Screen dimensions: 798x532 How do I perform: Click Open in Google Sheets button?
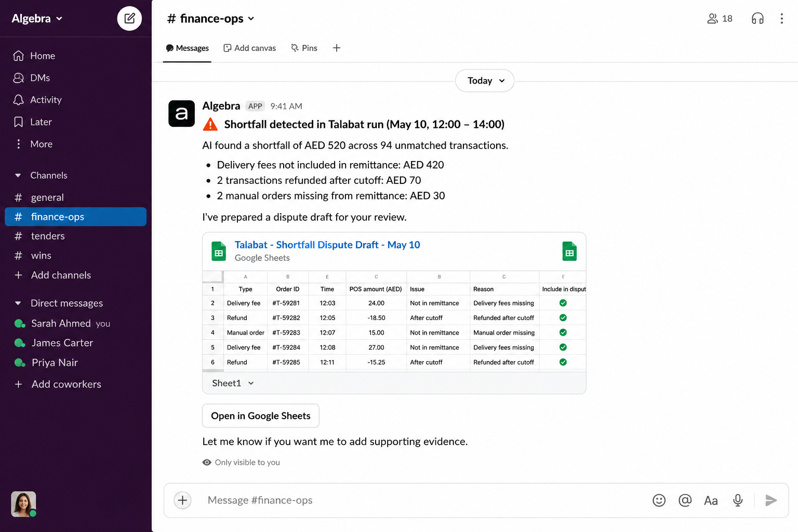pyautogui.click(x=260, y=416)
